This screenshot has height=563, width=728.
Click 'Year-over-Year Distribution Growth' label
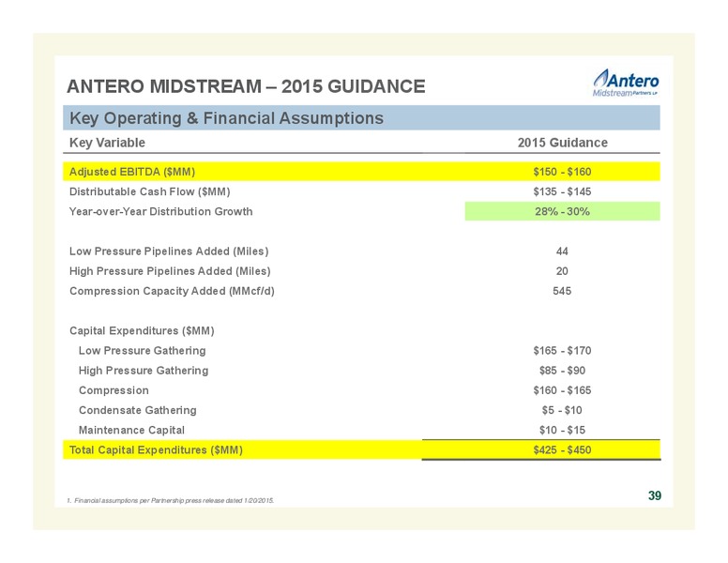point(161,212)
